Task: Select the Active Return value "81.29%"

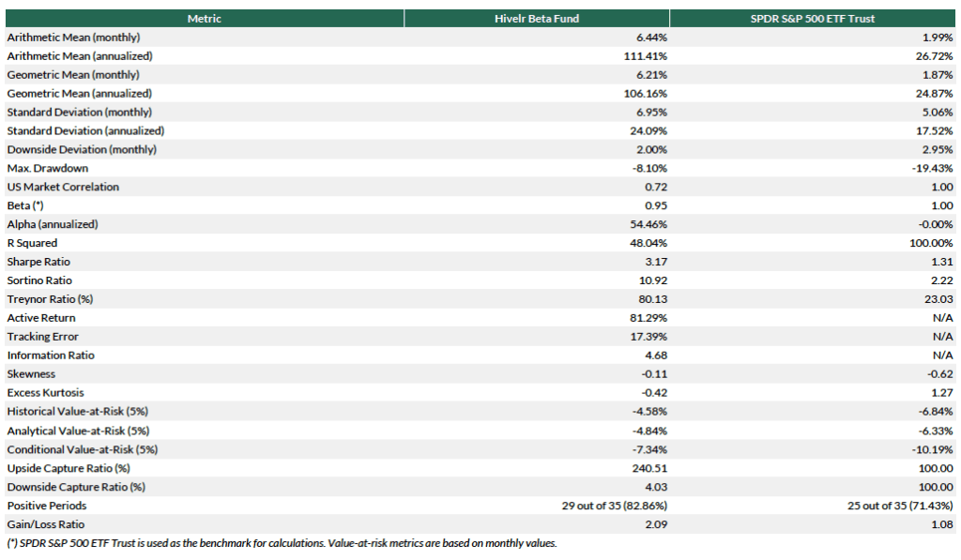Action: (648, 317)
